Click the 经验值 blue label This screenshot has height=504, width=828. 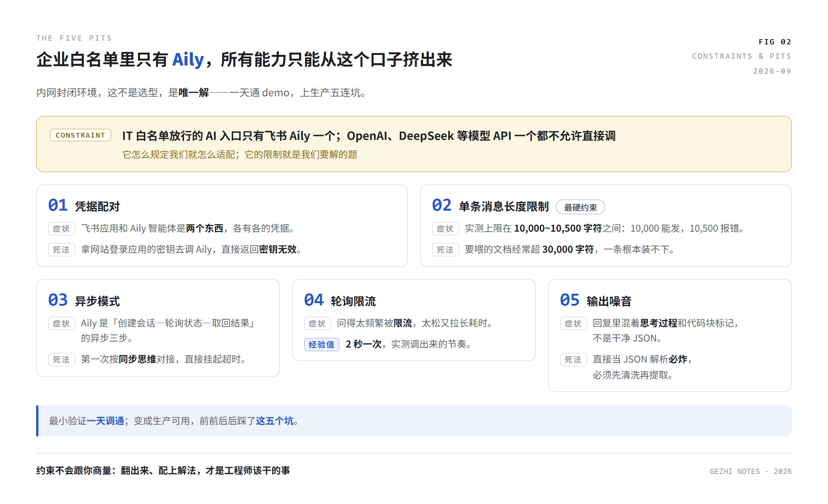coord(321,344)
